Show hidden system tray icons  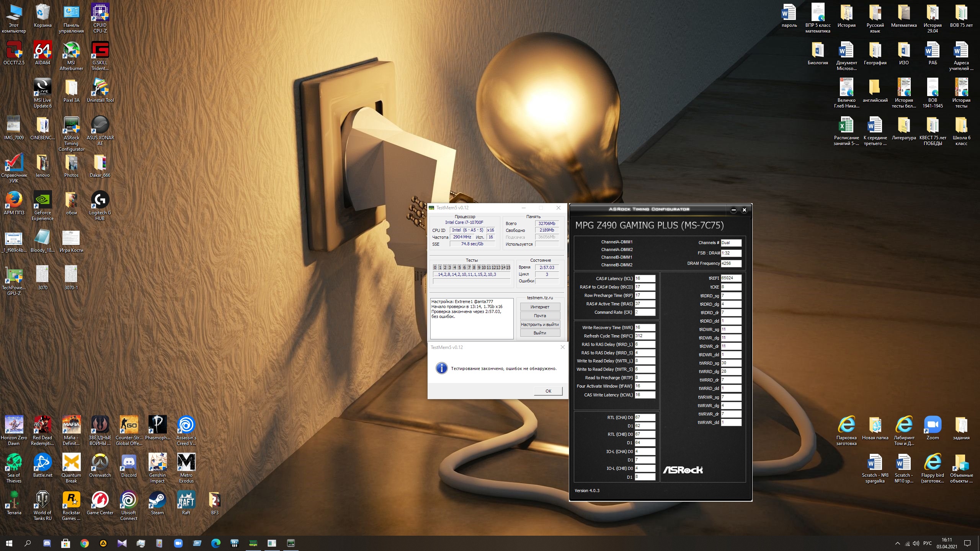897,543
